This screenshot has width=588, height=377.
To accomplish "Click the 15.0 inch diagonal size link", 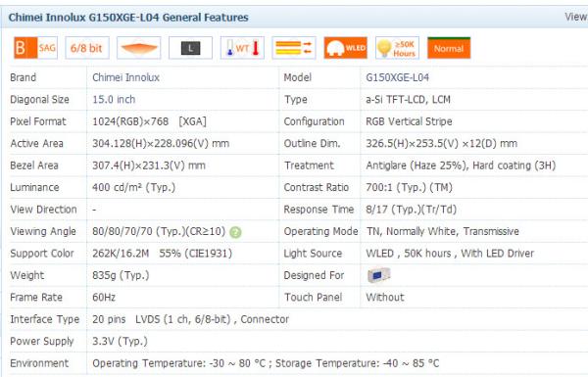I will pos(114,99).
